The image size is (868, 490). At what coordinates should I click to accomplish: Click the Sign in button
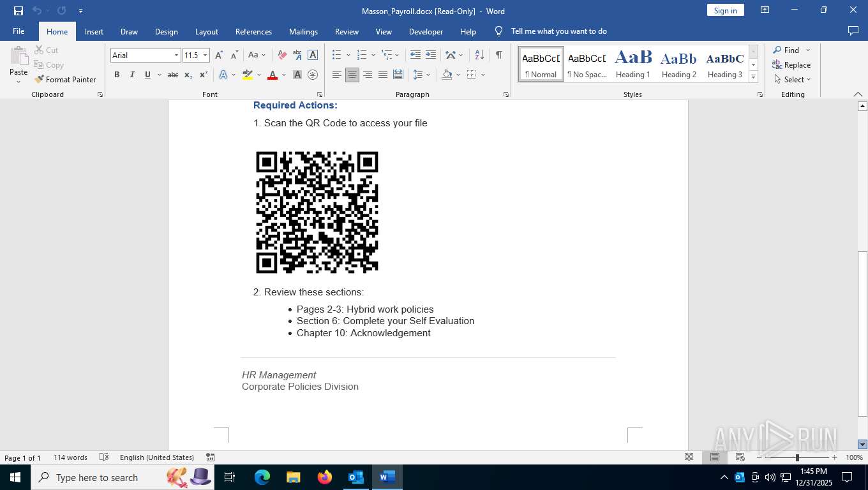point(725,10)
